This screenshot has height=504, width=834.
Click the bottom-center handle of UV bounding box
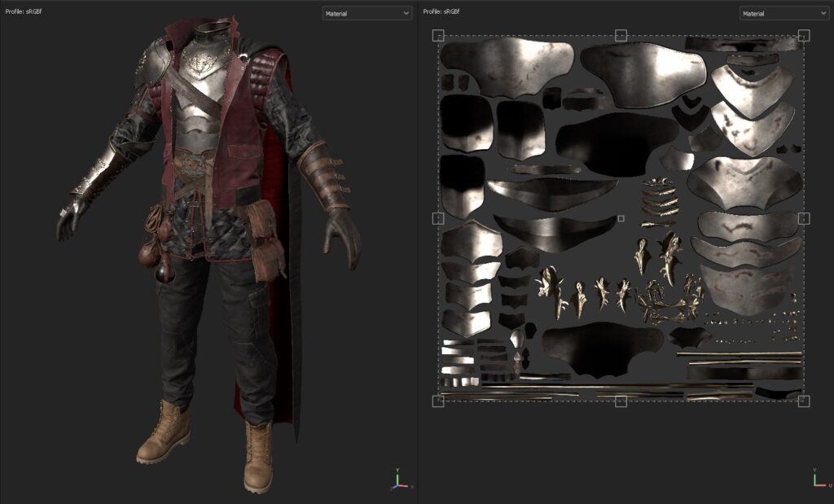(621, 401)
